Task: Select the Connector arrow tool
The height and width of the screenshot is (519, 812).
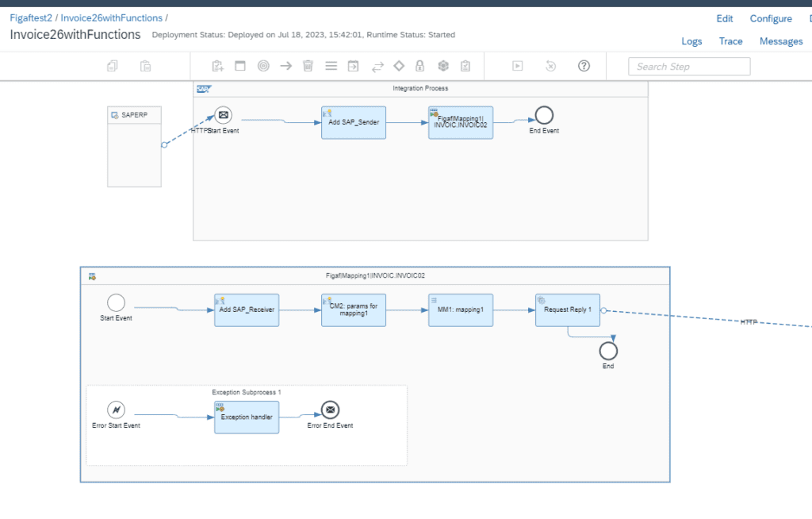Action: (285, 66)
